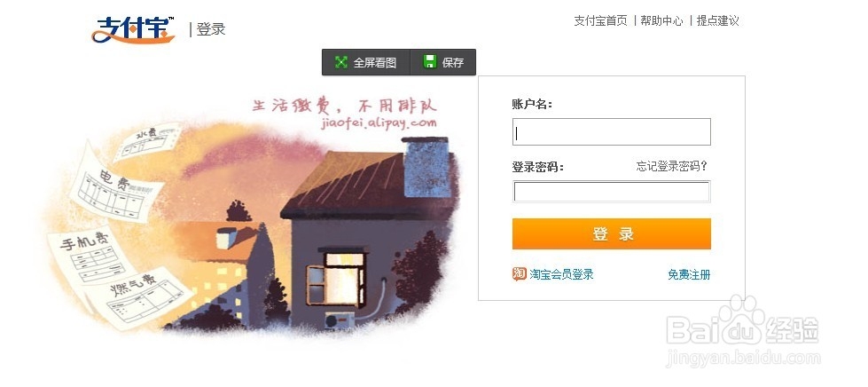Viewport: 868px width, 387px height.
Task: Focus the 登录密码 password field
Action: pyautogui.click(x=611, y=192)
